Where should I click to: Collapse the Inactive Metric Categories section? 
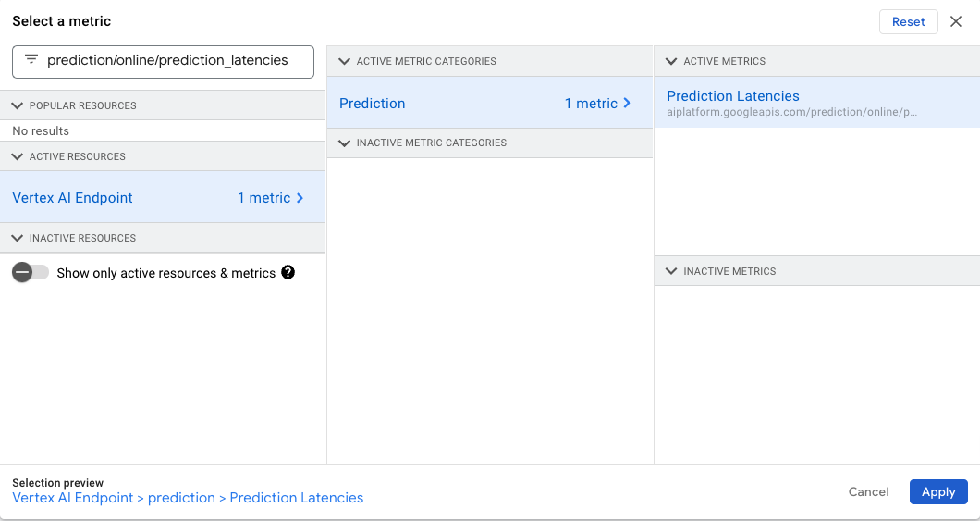click(x=345, y=143)
